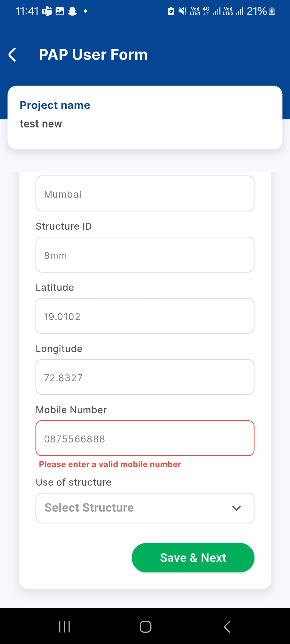
Task: Select the Longitude field showing 72.8327
Action: pyautogui.click(x=145, y=377)
